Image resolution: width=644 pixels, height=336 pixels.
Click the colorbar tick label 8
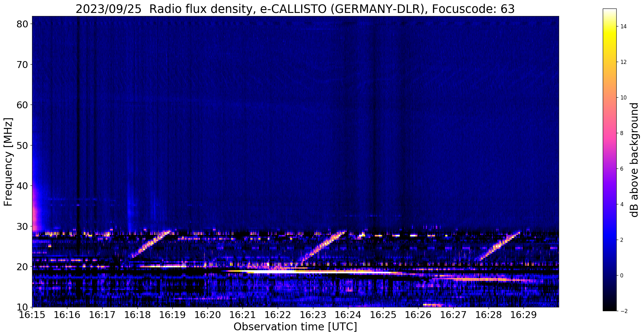[x=621, y=133]
